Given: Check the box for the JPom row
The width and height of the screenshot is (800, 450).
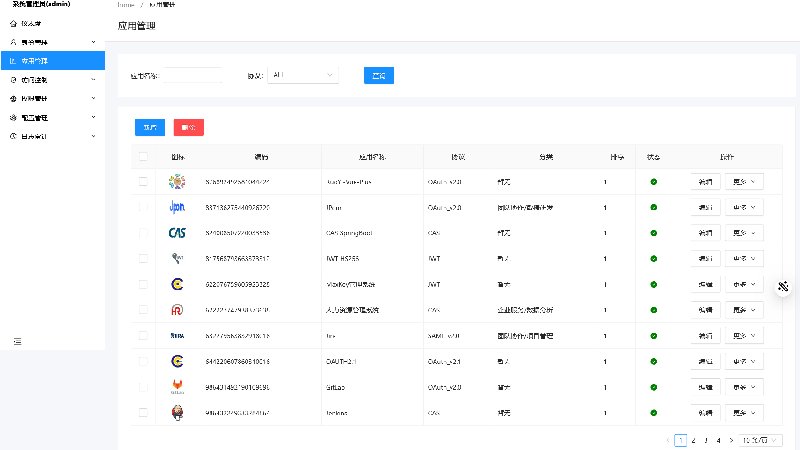Looking at the screenshot, I should (x=143, y=207).
